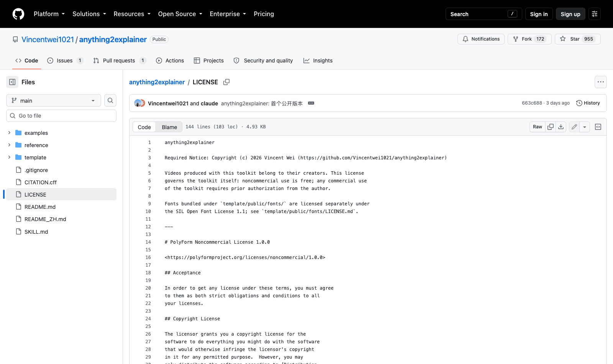Open the Platform menu

(x=49, y=14)
